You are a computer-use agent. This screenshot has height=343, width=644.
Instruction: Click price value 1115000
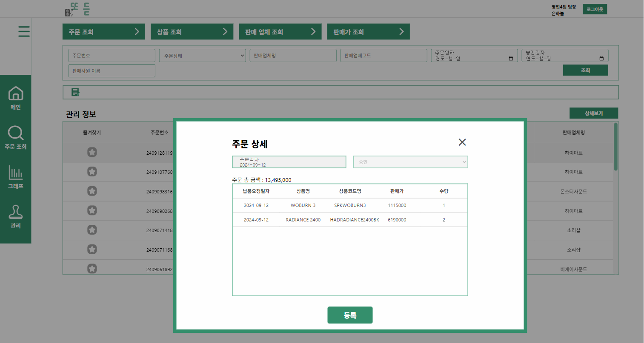[x=397, y=205]
